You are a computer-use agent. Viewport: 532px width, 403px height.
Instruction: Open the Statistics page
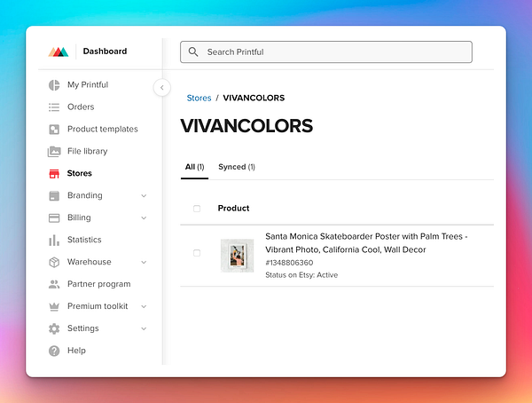coord(84,240)
